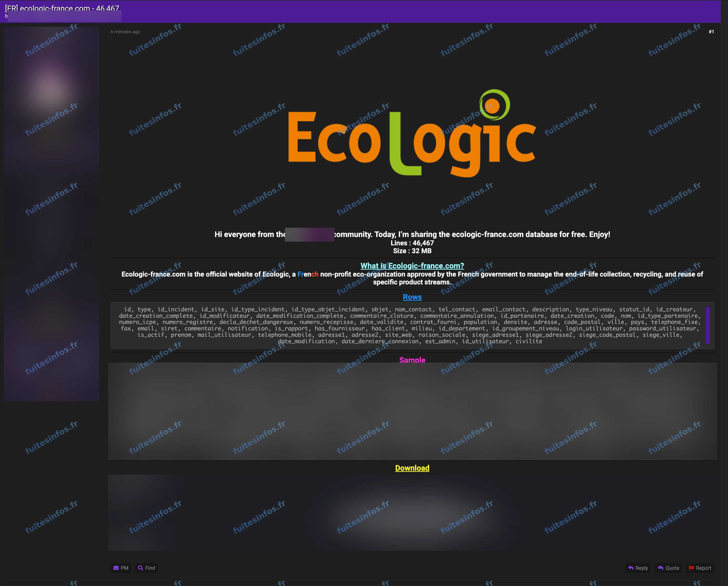Reply to this post
The width and height of the screenshot is (728, 586).
pyautogui.click(x=638, y=568)
